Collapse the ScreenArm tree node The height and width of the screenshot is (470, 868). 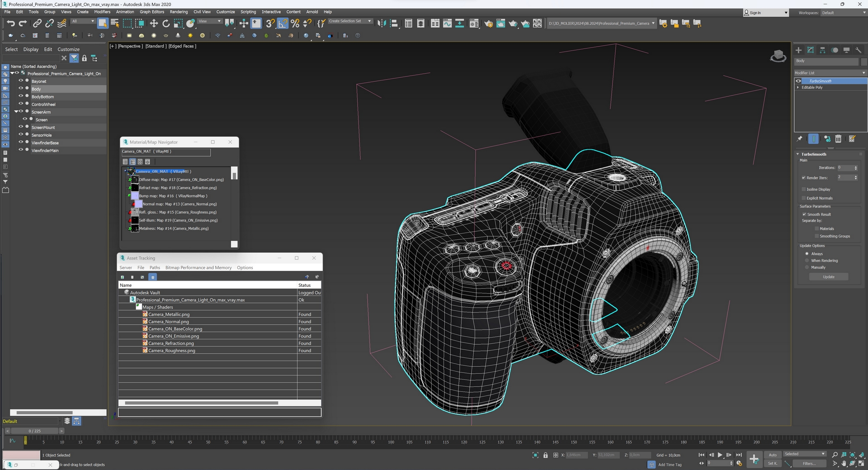pos(16,111)
